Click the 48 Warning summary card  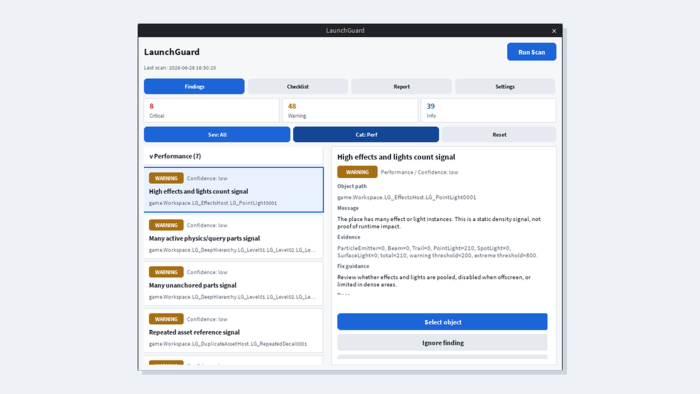point(350,110)
